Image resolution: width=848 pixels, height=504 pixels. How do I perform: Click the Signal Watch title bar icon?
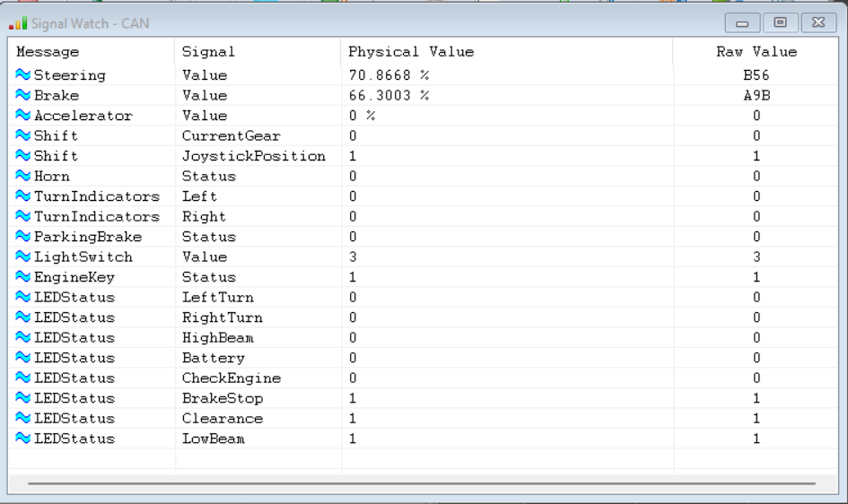click(19, 22)
